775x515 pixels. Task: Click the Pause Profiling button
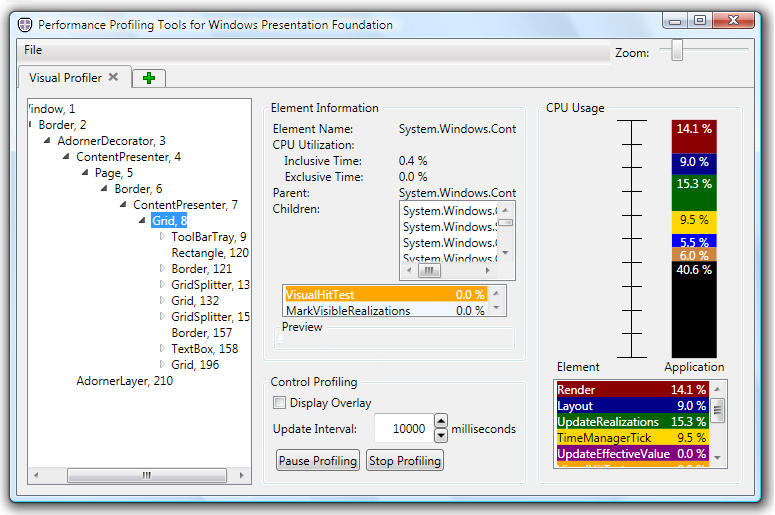tap(318, 461)
